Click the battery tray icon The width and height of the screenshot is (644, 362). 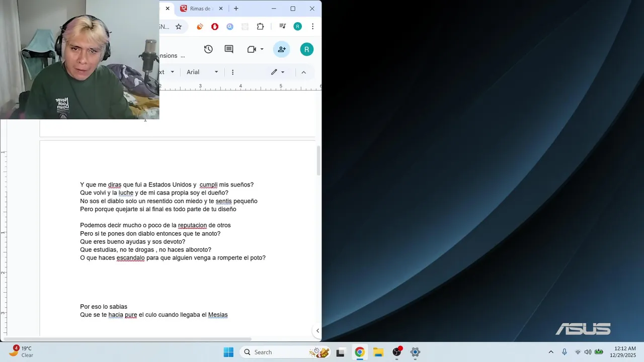coord(599,352)
